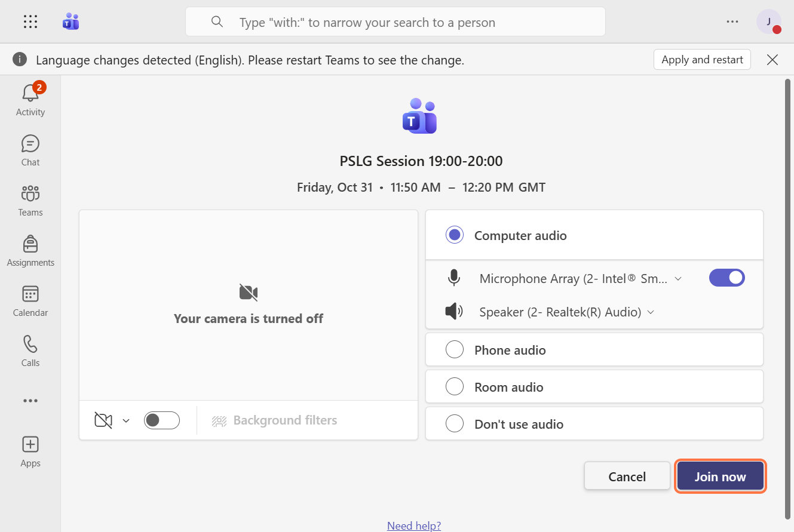Open camera device dropdown chevron
Screen dimensions: 794x532
(126, 421)
